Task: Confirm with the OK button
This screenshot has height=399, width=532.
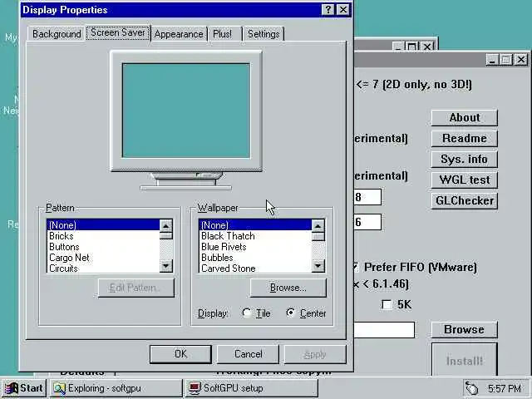Action: [x=180, y=354]
